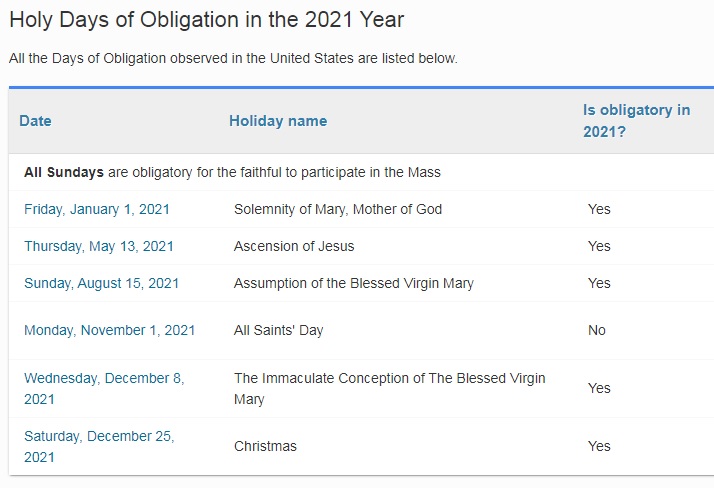Follow the Sunday, August 15, 2021 link
The width and height of the screenshot is (714, 488).
[x=102, y=283]
